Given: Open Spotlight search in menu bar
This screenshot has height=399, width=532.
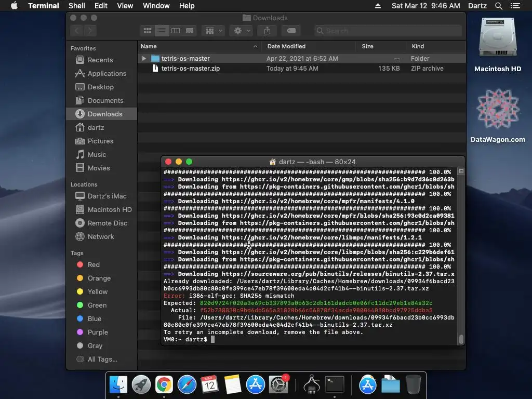Looking at the screenshot, I should coord(498,6).
